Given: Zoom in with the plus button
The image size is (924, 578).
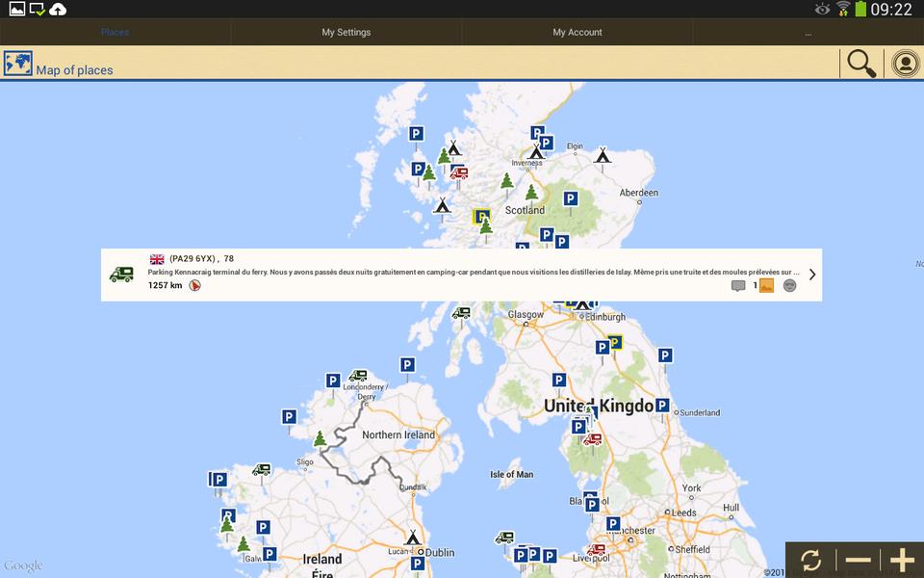Looking at the screenshot, I should point(901,560).
